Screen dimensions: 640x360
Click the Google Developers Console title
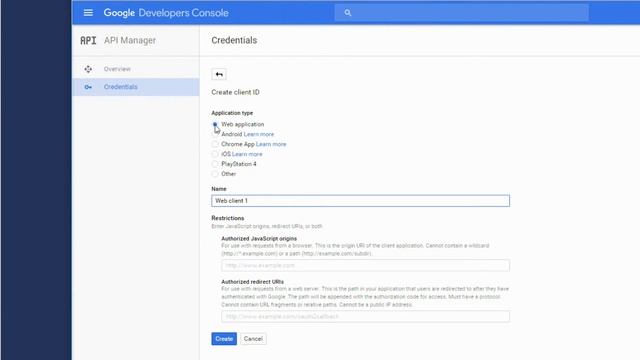pyautogui.click(x=166, y=13)
